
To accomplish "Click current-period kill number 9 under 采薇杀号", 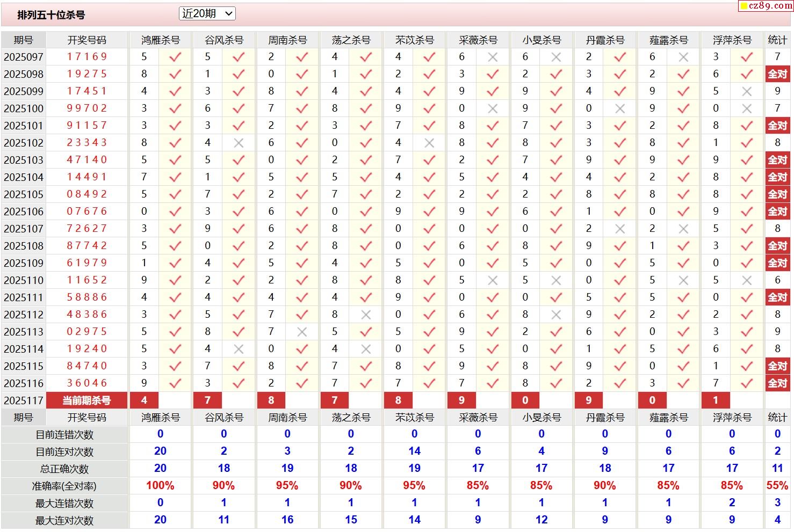I will [x=461, y=400].
